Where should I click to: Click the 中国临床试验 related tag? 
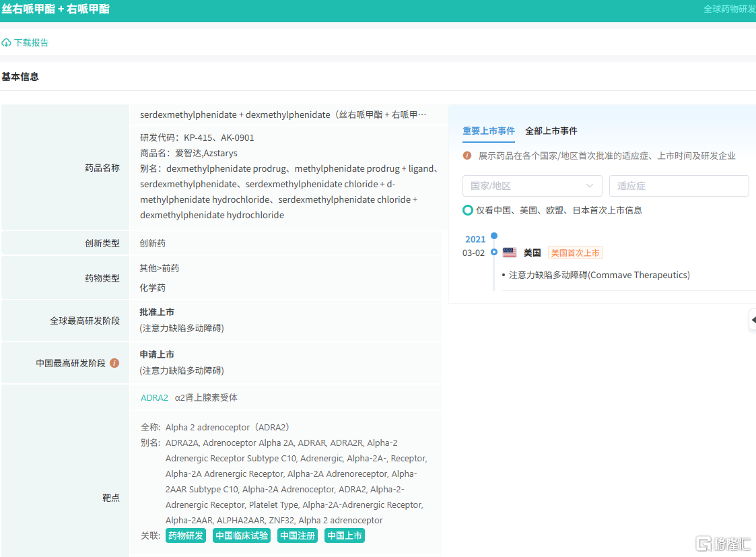click(x=242, y=535)
